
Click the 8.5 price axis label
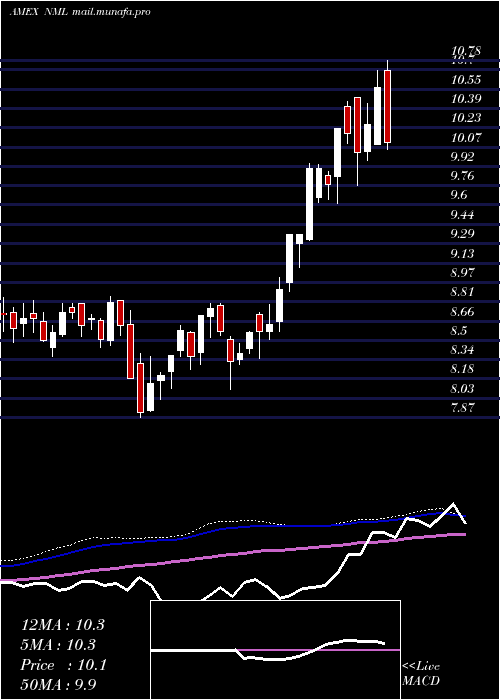coord(459,331)
